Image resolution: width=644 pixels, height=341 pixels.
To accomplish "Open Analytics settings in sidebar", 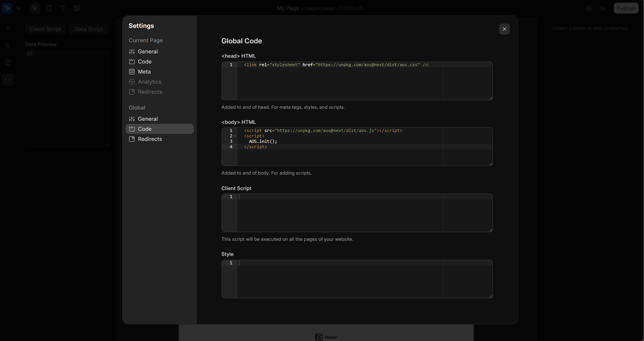I will [159, 82].
